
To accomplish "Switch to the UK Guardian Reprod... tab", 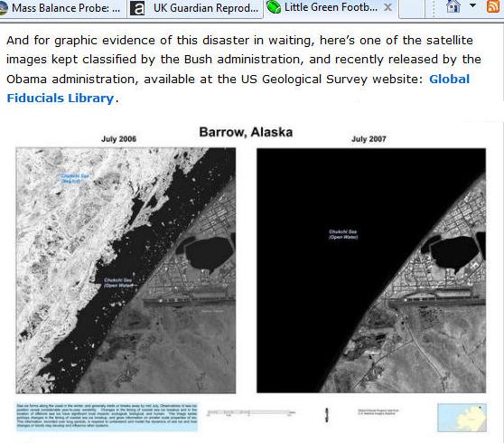I will 195,9.
